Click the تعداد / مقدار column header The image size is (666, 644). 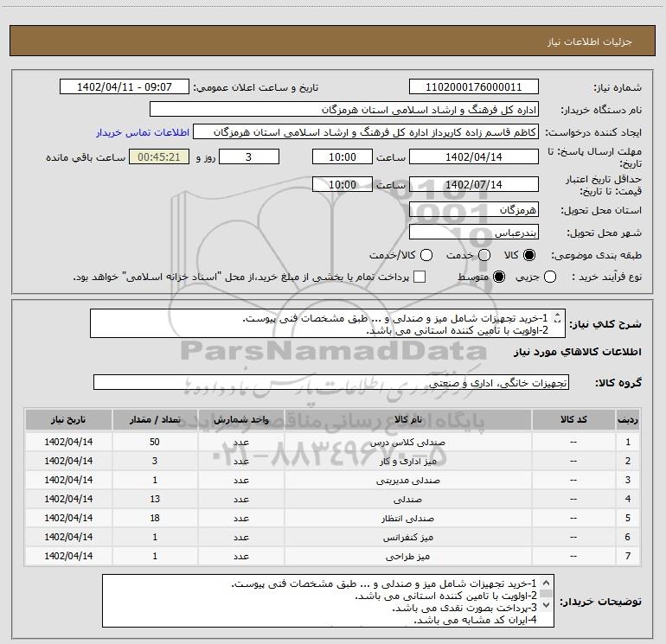click(x=155, y=419)
